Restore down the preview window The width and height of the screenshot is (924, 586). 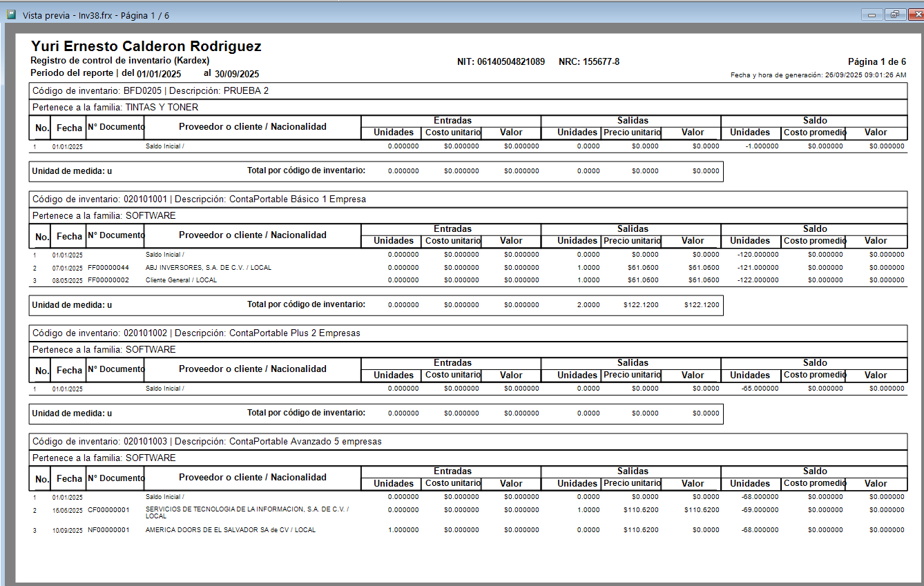(x=894, y=14)
